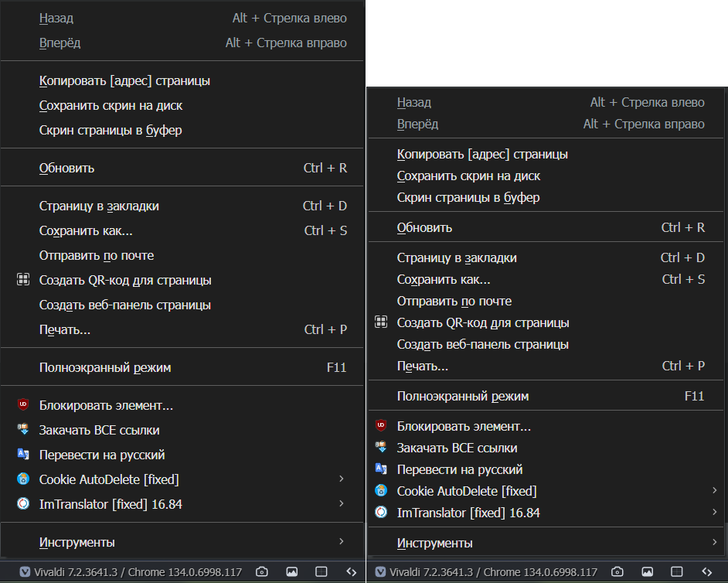Select Создать веб-панель страницы in the right menu

click(x=546, y=344)
